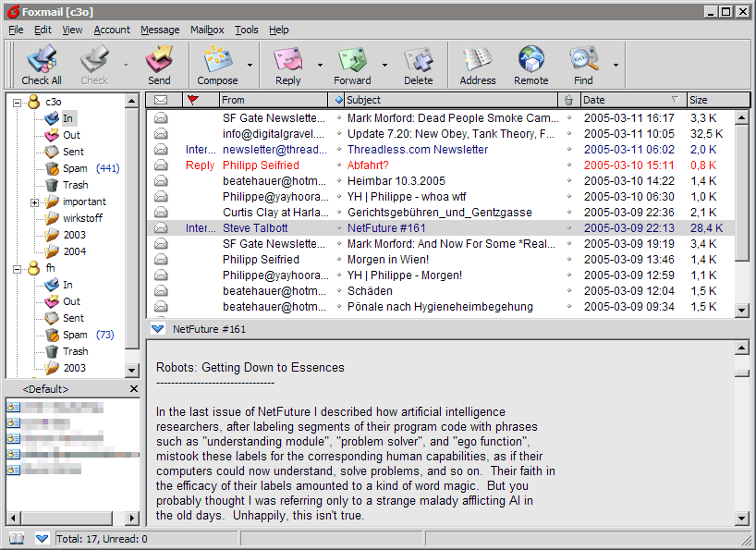Viewport: 756px width, 550px height.
Task: Collapse the fh account tree
Action: point(18,269)
